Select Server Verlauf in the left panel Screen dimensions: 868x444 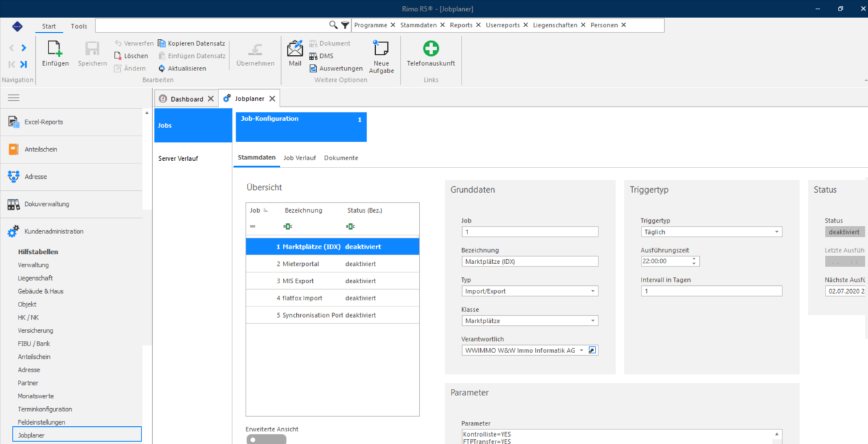[178, 158]
